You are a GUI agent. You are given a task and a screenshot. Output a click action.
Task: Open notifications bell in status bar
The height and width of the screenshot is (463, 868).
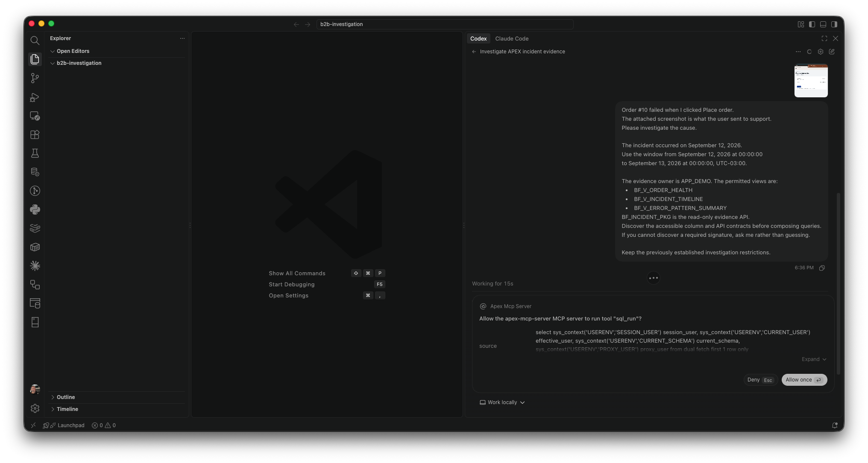click(835, 425)
